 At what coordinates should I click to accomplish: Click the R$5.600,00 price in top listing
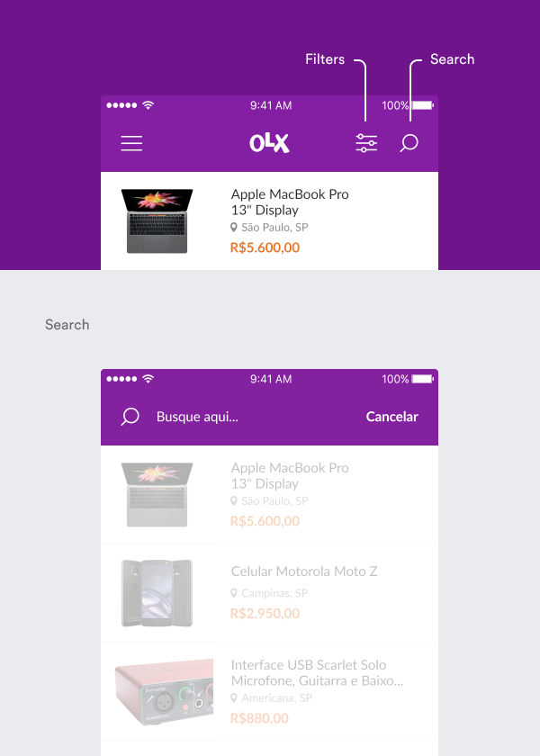pyautogui.click(x=265, y=247)
